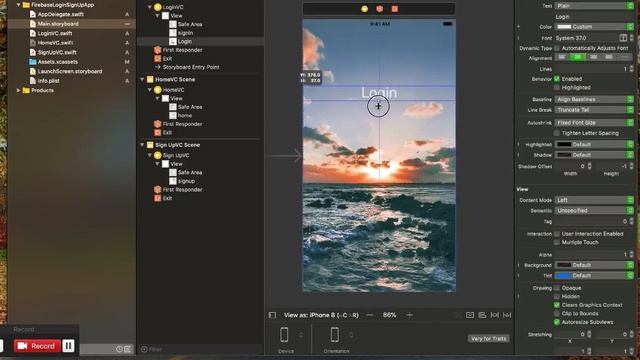640x360 pixels.
Task: Open the Resolve Auto Layout Issues menu
Action: click(x=507, y=315)
